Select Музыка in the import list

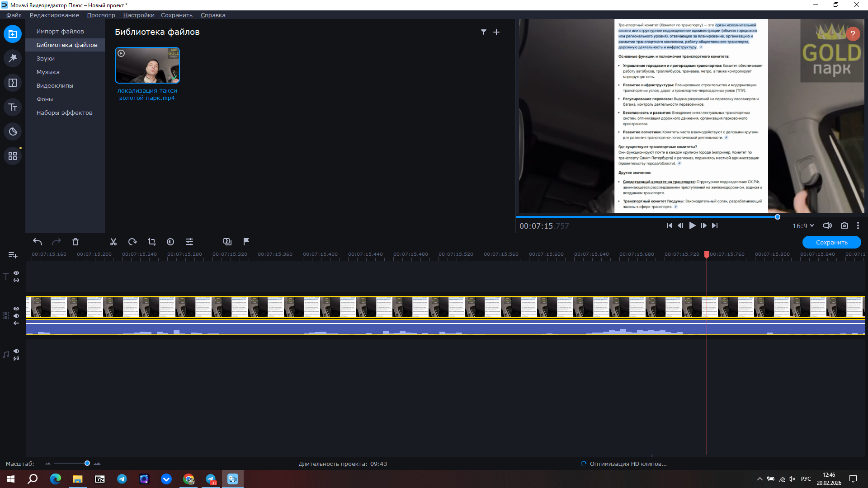(48, 72)
